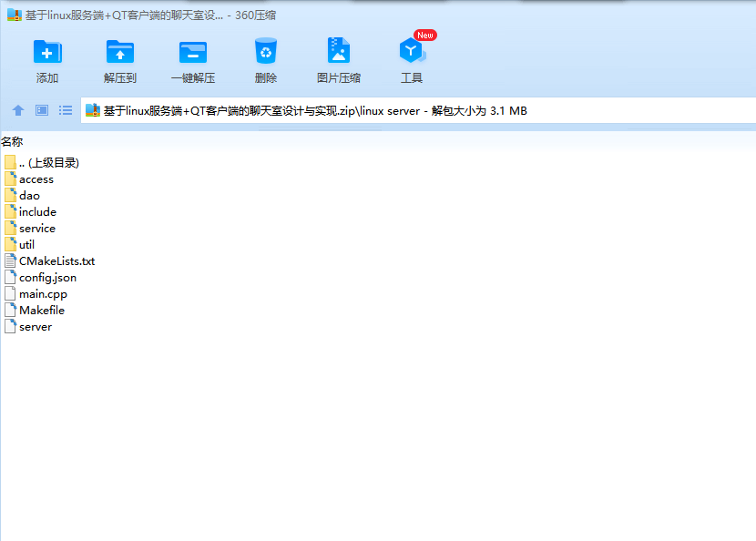Go up one level with arrow icon
This screenshot has height=541, width=756.
[18, 110]
